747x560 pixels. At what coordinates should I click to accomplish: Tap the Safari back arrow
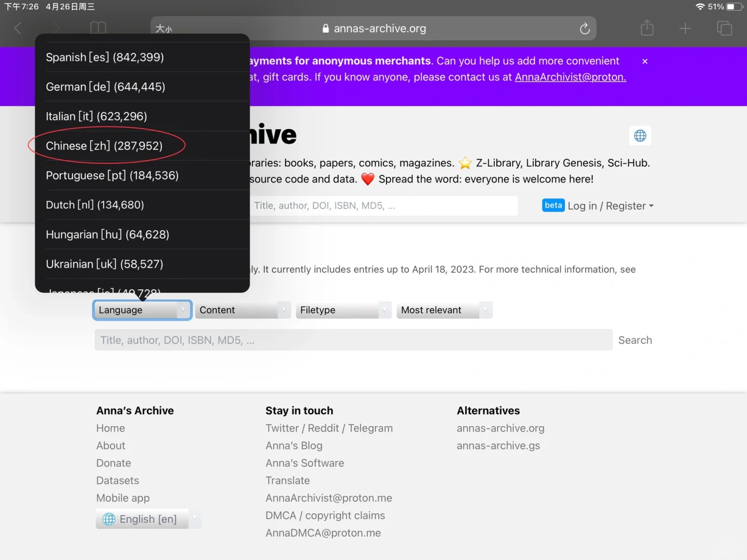pyautogui.click(x=18, y=28)
